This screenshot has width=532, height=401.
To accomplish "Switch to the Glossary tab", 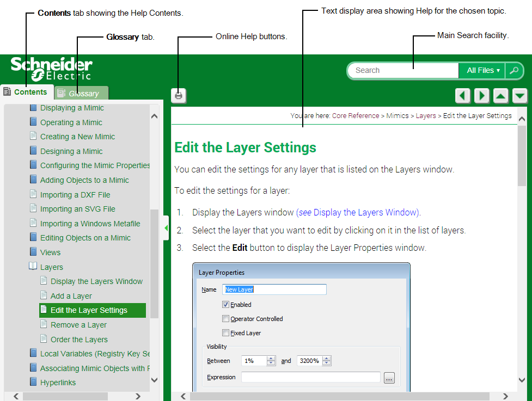I will coord(82,94).
